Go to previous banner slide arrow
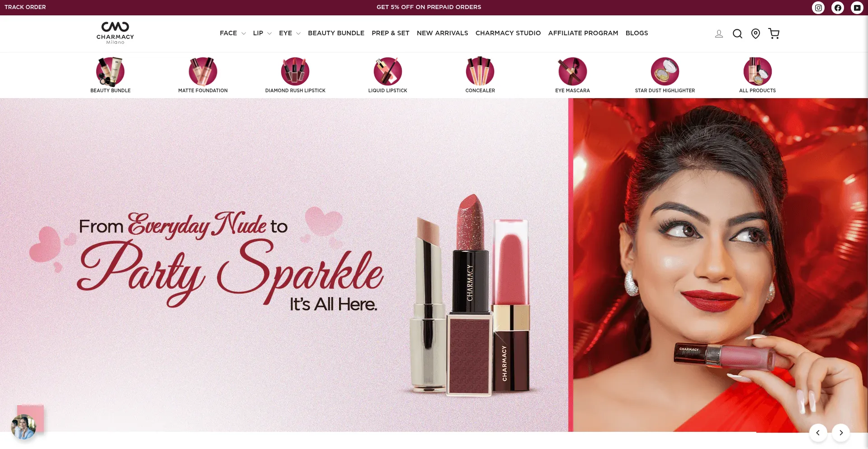Image resolution: width=868 pixels, height=449 pixels. (818, 433)
